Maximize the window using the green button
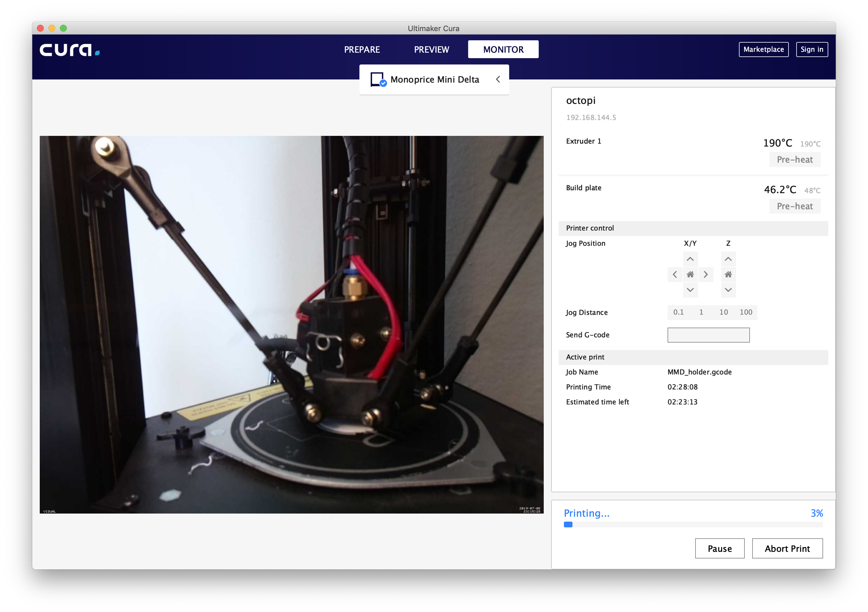This screenshot has width=868, height=612. coord(64,28)
